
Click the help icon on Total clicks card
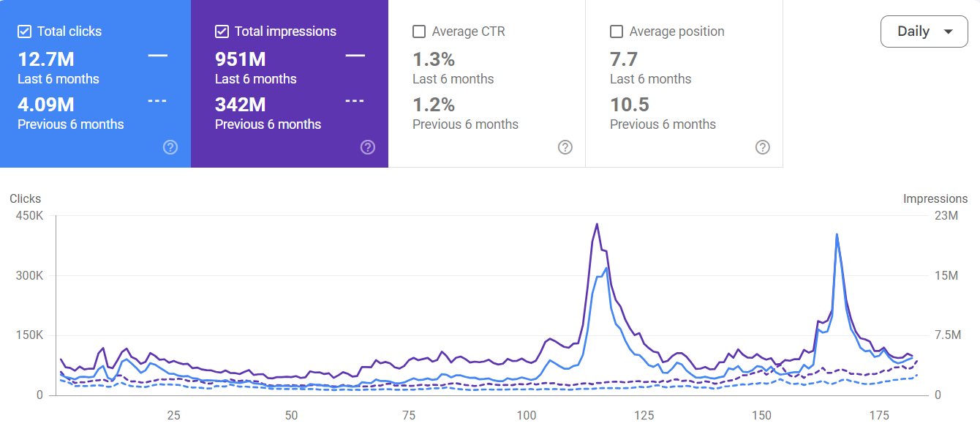tap(170, 147)
